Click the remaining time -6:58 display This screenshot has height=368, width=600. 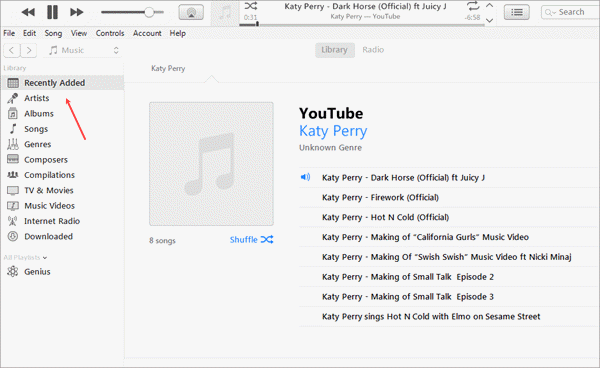pos(472,18)
